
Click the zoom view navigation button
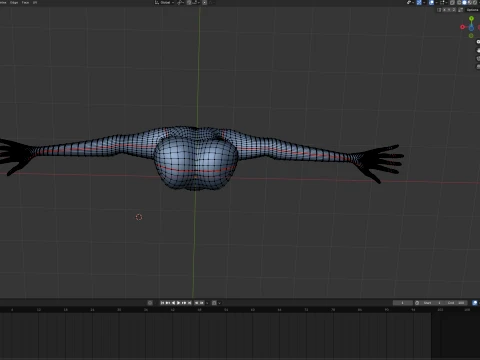[x=478, y=42]
